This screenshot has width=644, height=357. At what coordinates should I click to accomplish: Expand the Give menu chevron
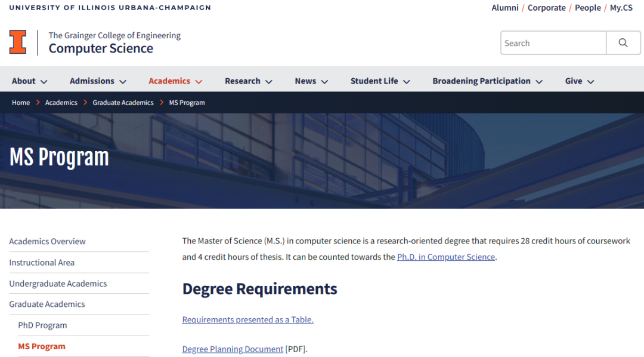pos(590,81)
